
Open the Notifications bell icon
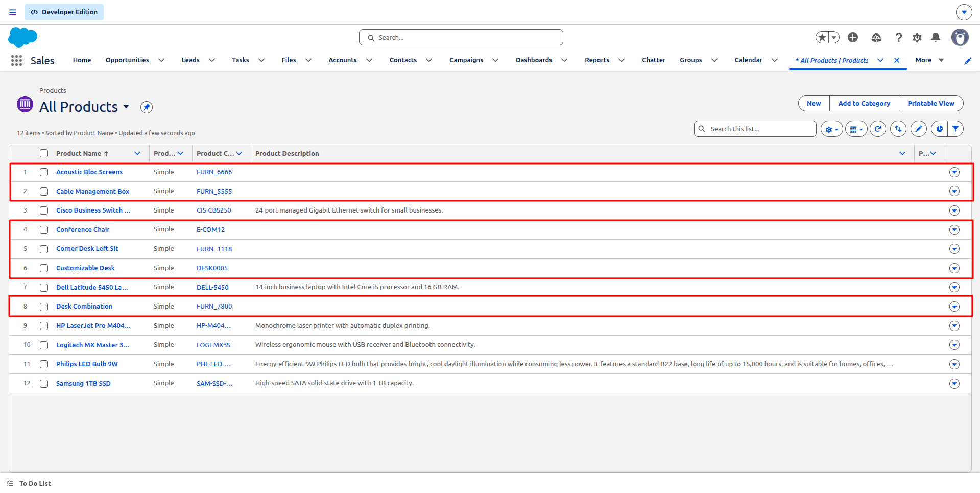tap(936, 37)
